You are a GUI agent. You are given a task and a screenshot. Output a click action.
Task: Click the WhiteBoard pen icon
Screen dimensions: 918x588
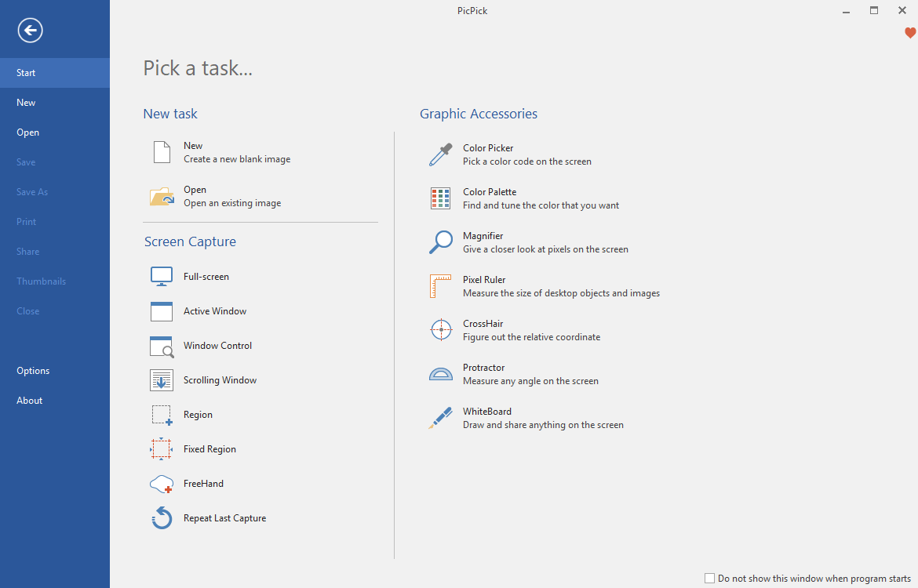[440, 418]
